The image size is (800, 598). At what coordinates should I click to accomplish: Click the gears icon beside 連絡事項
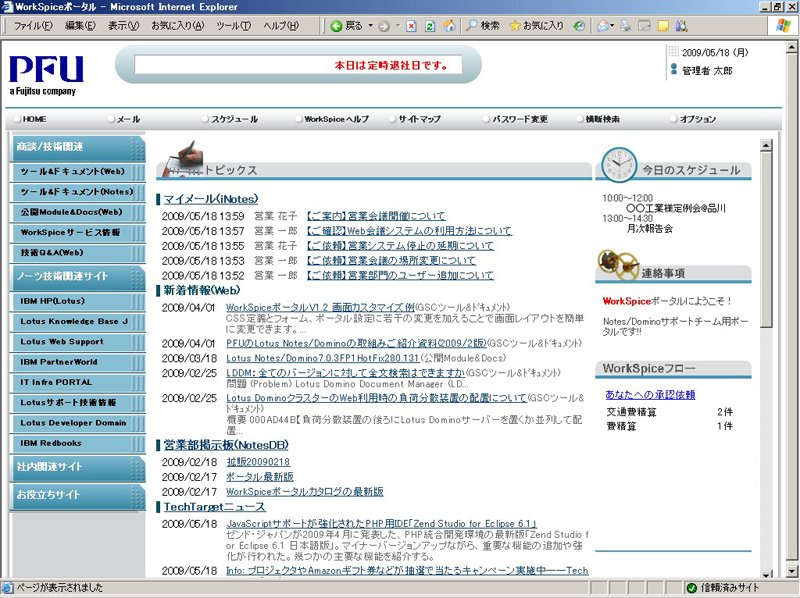[618, 264]
